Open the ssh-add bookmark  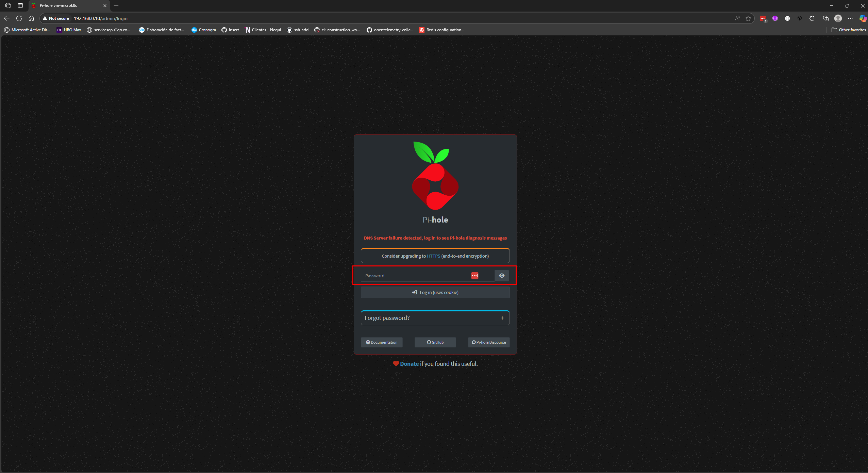pos(298,30)
